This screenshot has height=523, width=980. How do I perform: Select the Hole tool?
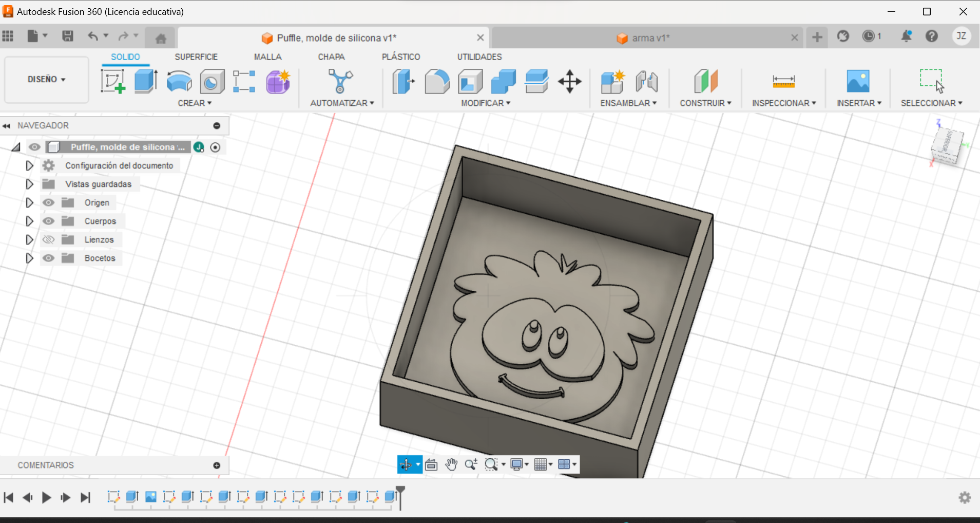[x=212, y=81]
